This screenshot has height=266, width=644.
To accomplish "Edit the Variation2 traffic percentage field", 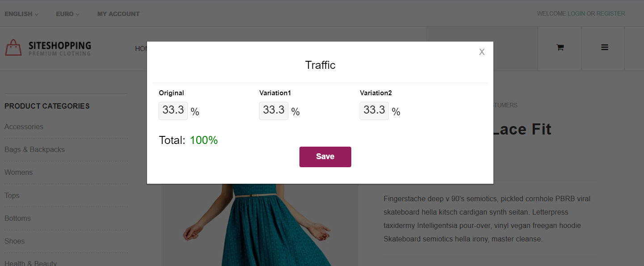I will tap(374, 110).
